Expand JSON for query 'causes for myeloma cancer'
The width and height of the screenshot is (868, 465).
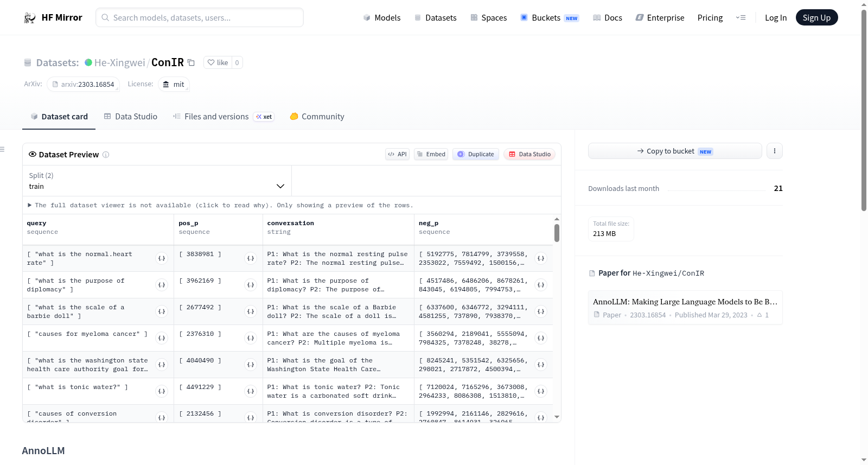tap(162, 338)
